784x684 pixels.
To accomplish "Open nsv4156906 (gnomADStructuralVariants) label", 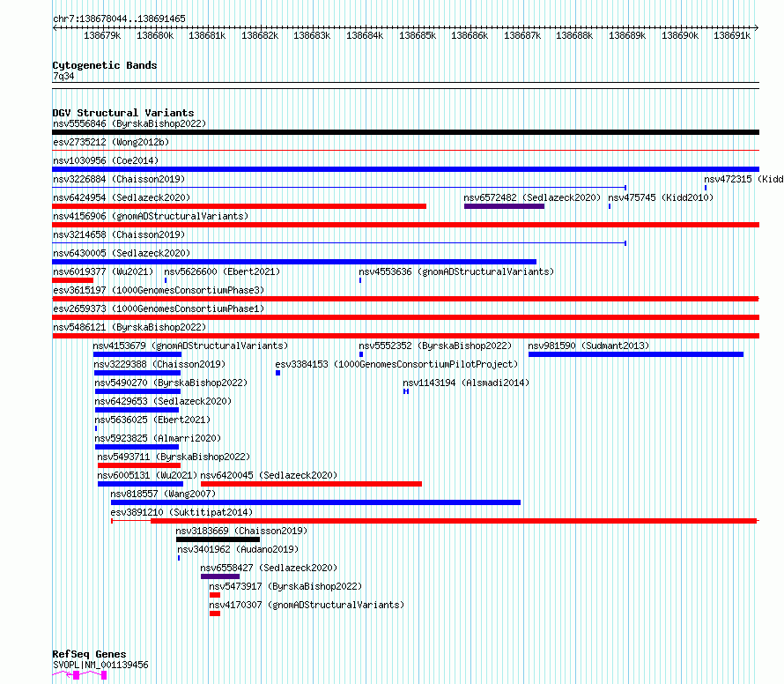I will [151, 216].
